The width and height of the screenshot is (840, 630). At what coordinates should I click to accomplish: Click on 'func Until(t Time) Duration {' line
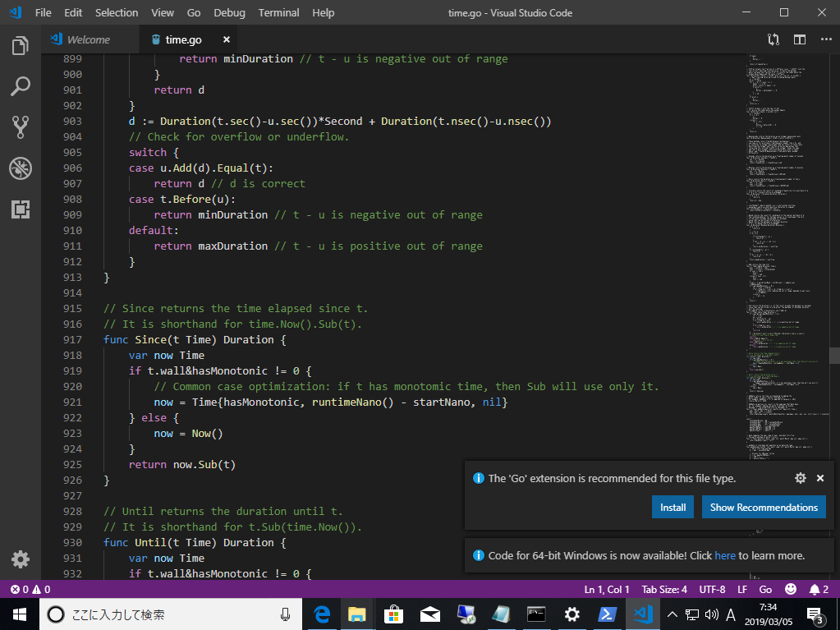195,543
